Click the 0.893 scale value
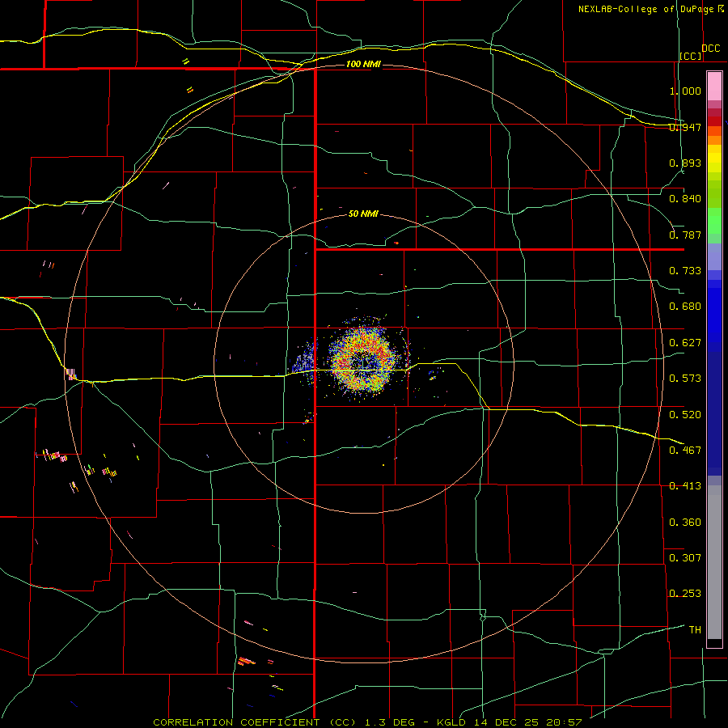 (685, 163)
